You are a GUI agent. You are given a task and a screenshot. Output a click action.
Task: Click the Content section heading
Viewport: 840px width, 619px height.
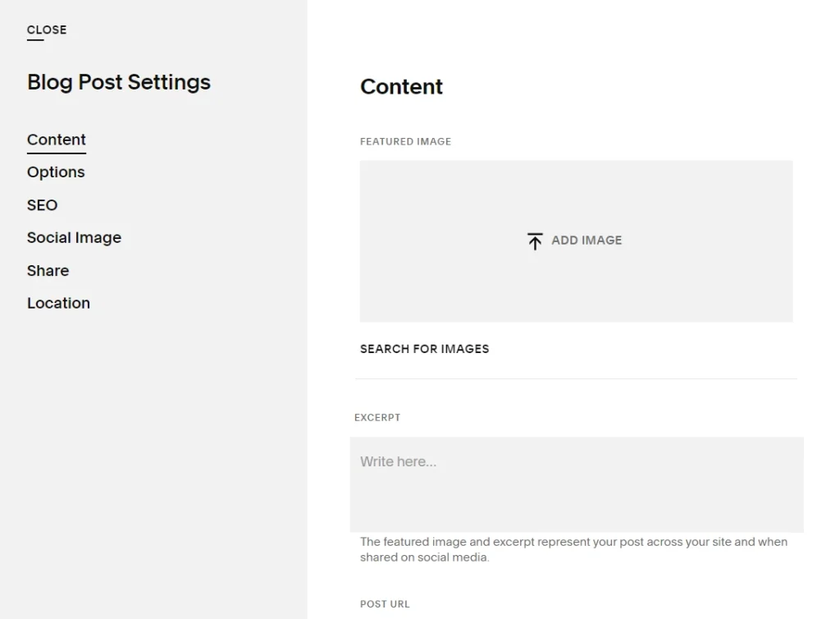(x=401, y=86)
